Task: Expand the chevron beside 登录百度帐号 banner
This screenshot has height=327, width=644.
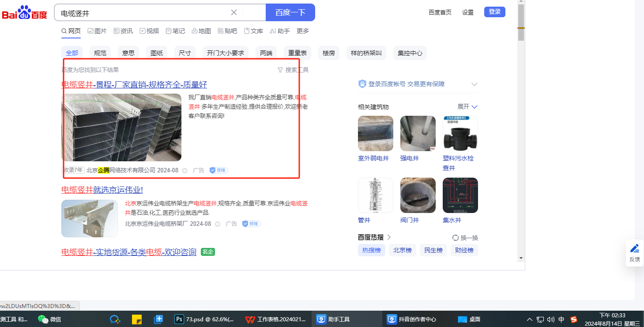Action: click(475, 84)
